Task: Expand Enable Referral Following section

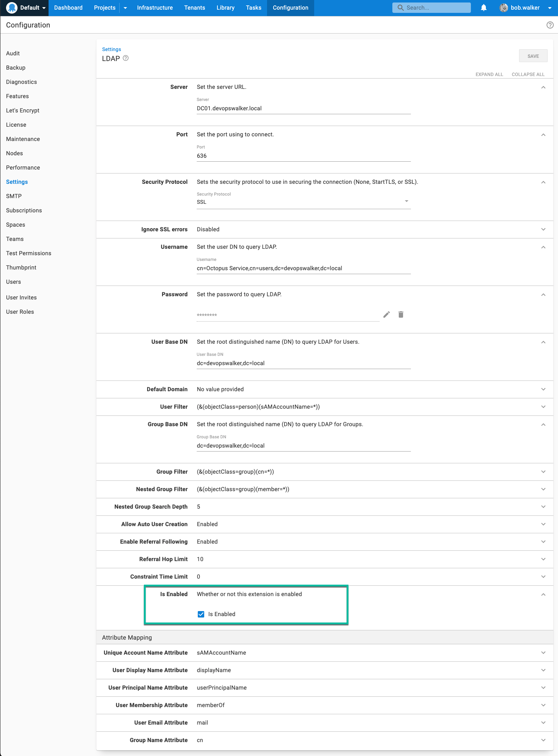Action: coord(543,542)
